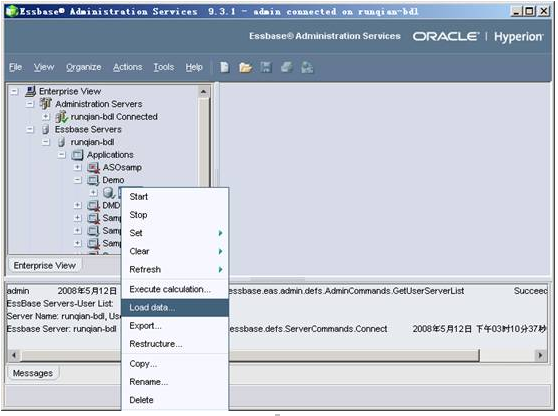Screen dimensions: 558x416
Task: Select Copy... in context menu
Action: (x=175, y=364)
